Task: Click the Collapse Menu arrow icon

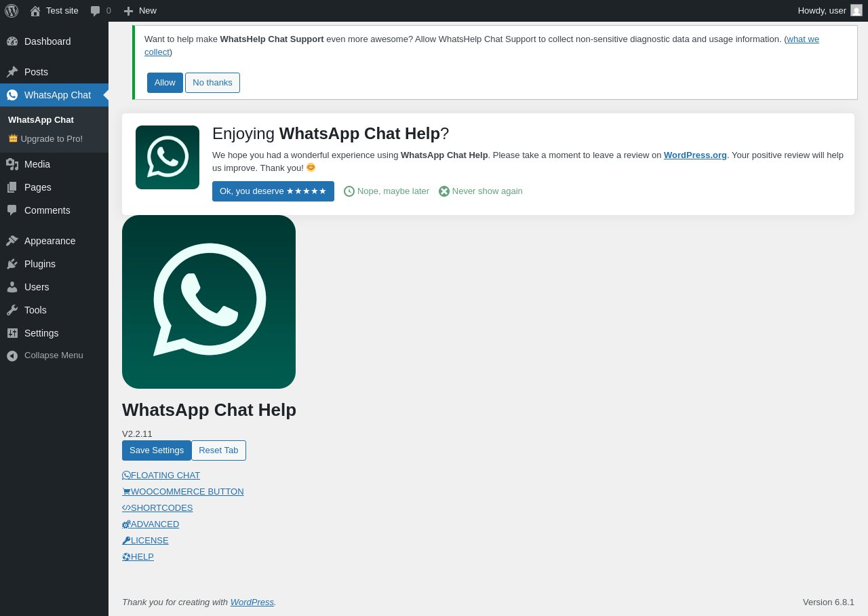Action: pos(12,355)
